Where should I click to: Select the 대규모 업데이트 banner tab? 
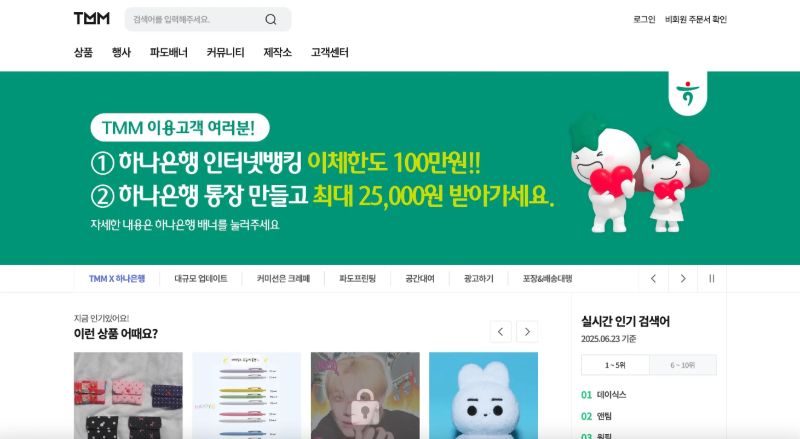pos(201,279)
